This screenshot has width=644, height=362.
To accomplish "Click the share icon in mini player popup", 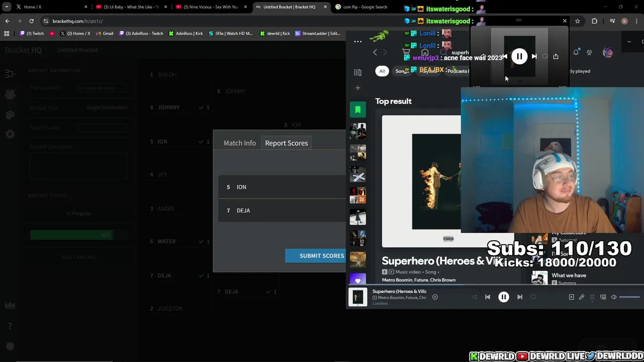I will (x=555, y=56).
